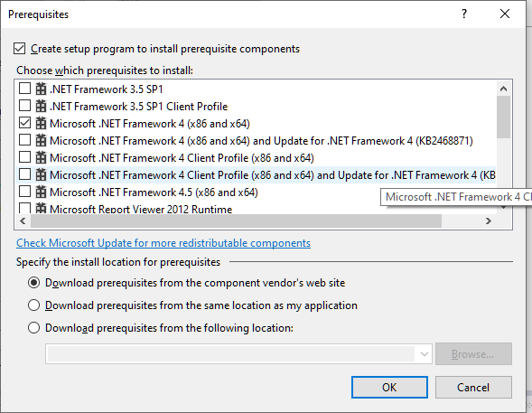Select the '.NET Framework 3.5 SP1 Client Profile' entry text

pyautogui.click(x=139, y=107)
